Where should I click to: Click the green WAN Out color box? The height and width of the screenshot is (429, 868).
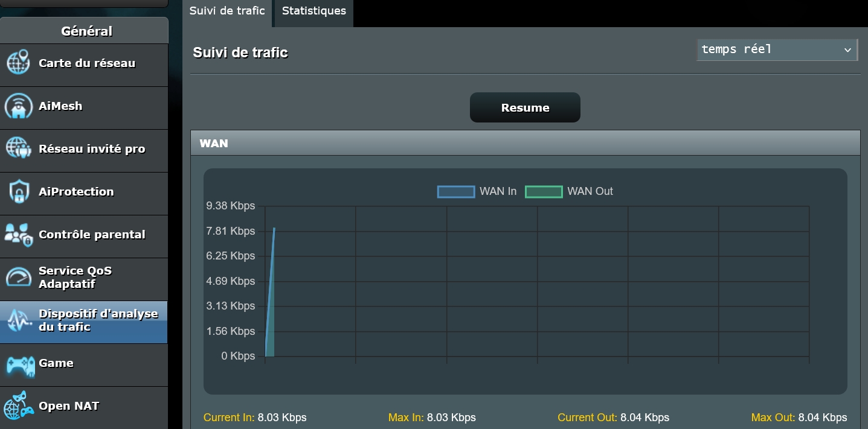pyautogui.click(x=544, y=191)
